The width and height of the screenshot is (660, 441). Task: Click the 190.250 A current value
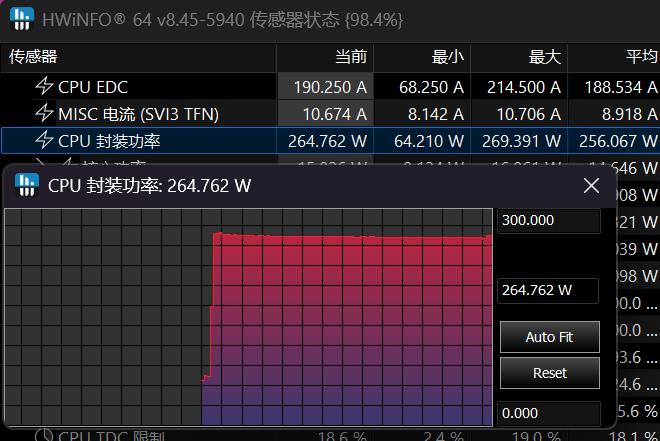click(x=330, y=88)
